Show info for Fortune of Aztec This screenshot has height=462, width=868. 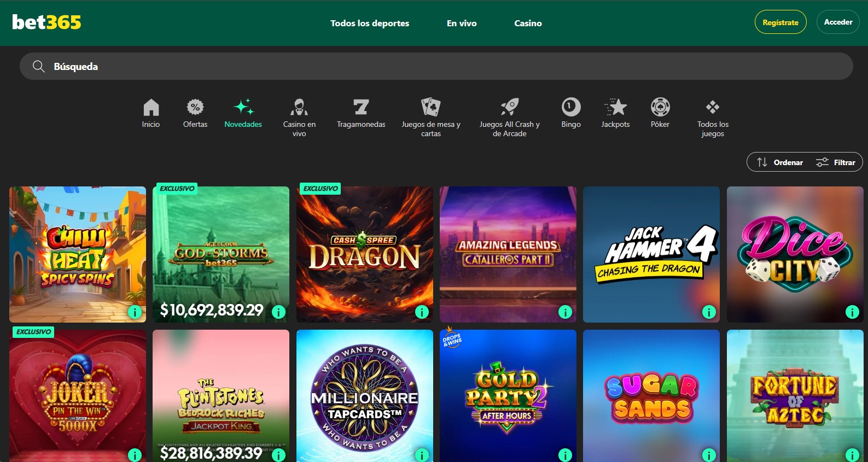(852, 455)
